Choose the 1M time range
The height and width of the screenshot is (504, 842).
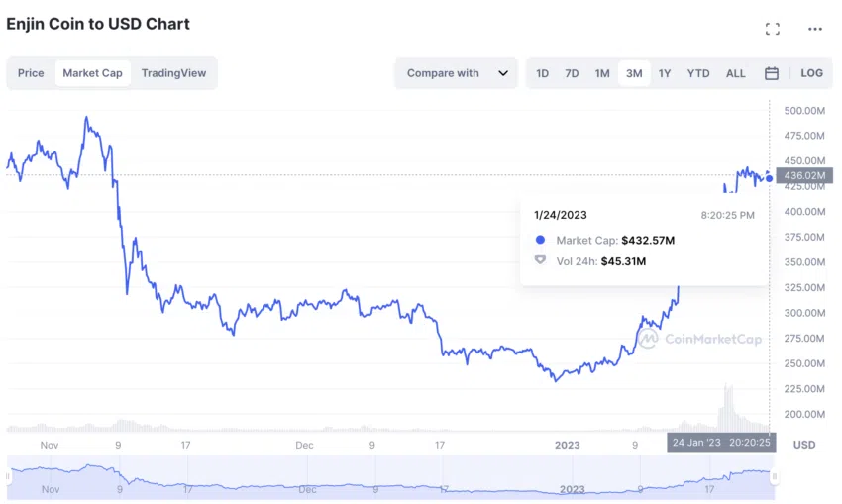pyautogui.click(x=602, y=73)
